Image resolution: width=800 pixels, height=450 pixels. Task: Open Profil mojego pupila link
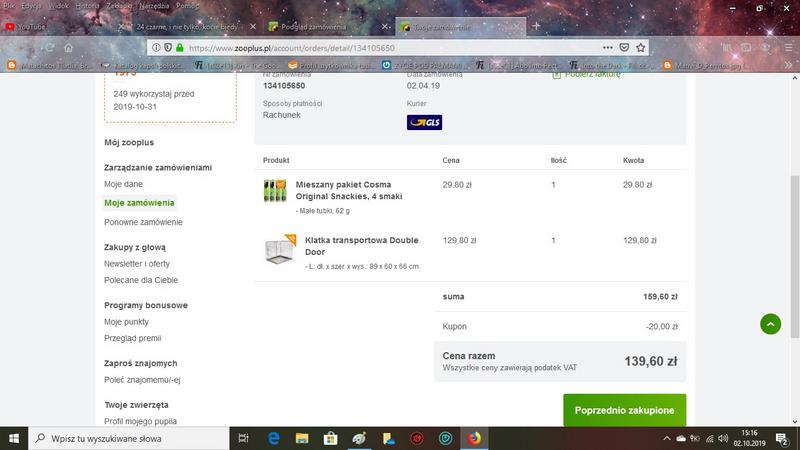tap(140, 421)
